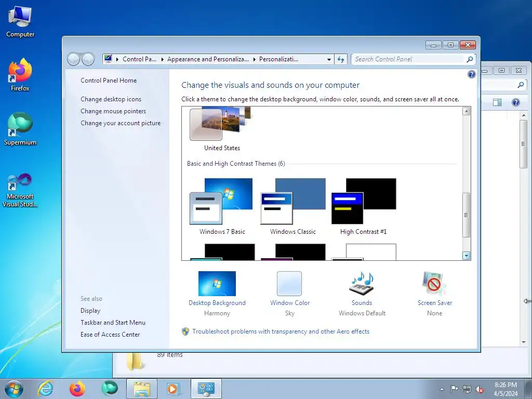Toggle the preview pane icon in background Explorer window
Screen dimensions: 532x399
pos(497,102)
